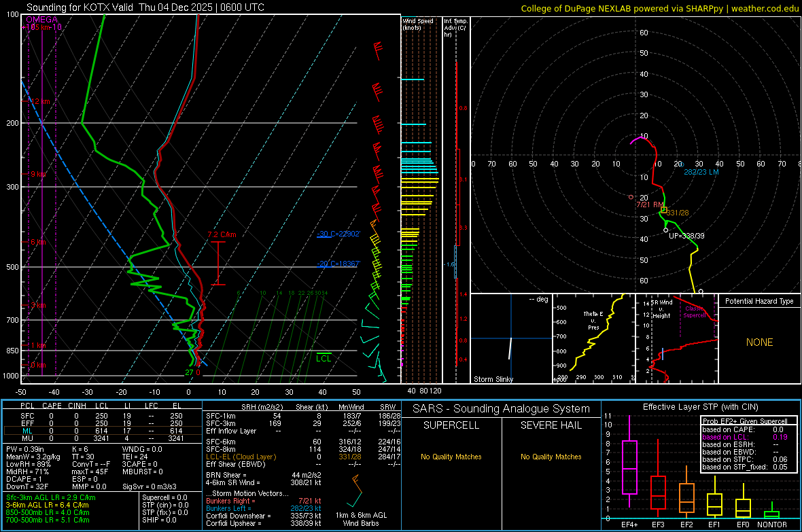Image resolution: width=802 pixels, height=532 pixels.
Task: Click the 'SARS - Sounding Analogue System' heading
Action: point(502,409)
